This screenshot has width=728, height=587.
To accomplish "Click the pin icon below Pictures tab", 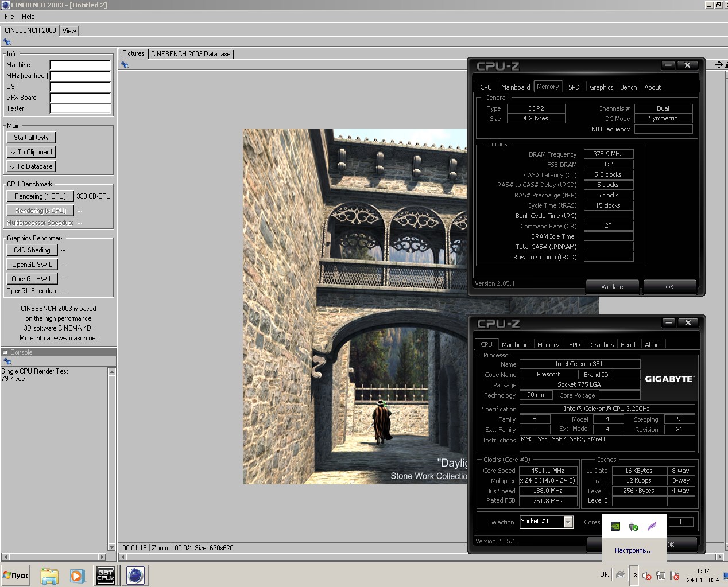I will (x=125, y=65).
